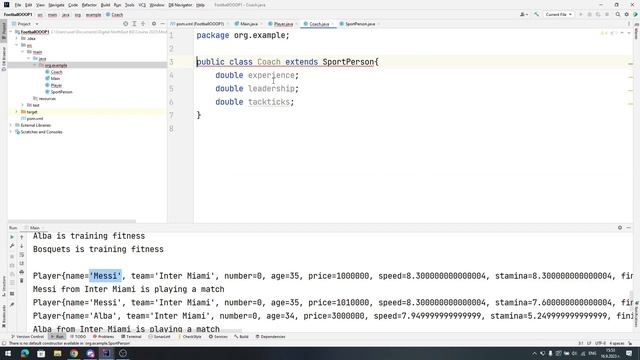Open Microsoft Edge from the taskbar
The height and width of the screenshot is (360, 640).
(x=24, y=353)
